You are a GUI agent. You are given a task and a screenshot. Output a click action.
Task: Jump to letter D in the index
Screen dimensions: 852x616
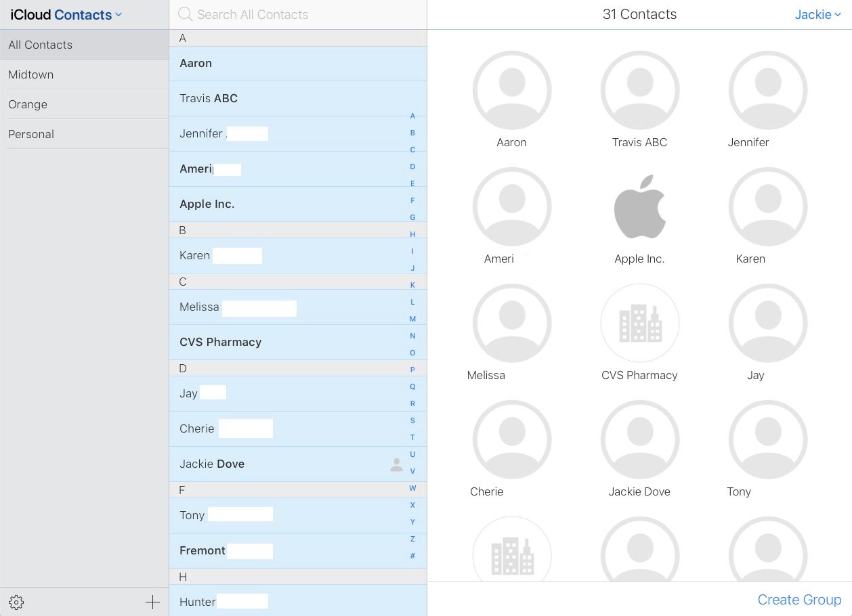tap(412, 167)
